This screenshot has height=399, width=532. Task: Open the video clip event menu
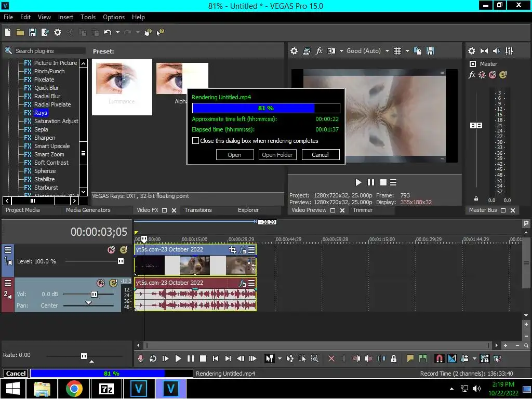pyautogui.click(x=251, y=250)
